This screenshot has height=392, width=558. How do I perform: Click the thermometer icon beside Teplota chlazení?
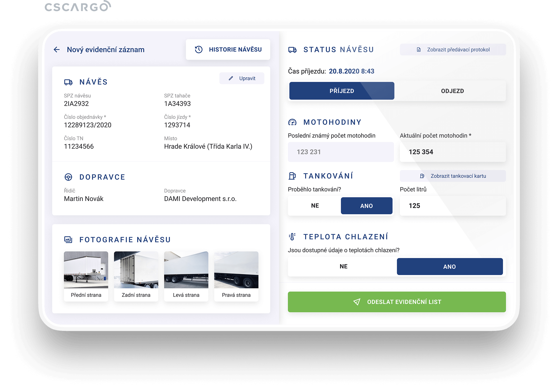(292, 237)
